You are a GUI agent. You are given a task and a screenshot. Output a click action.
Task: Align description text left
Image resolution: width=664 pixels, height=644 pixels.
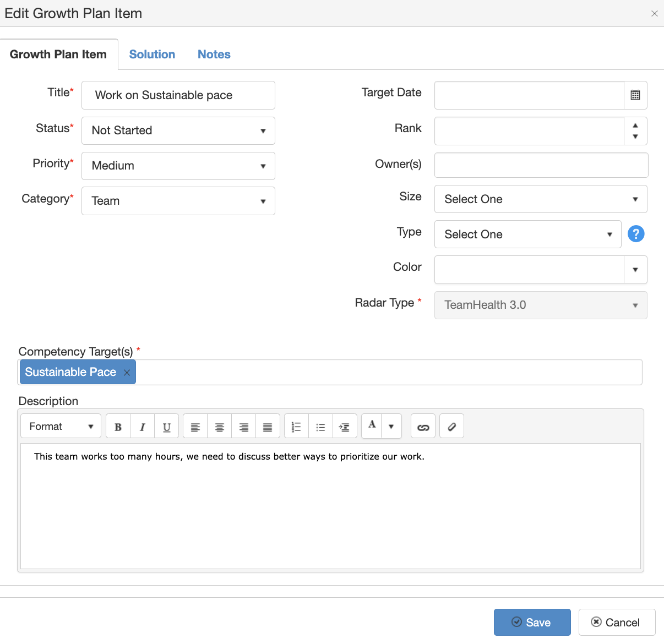point(195,427)
